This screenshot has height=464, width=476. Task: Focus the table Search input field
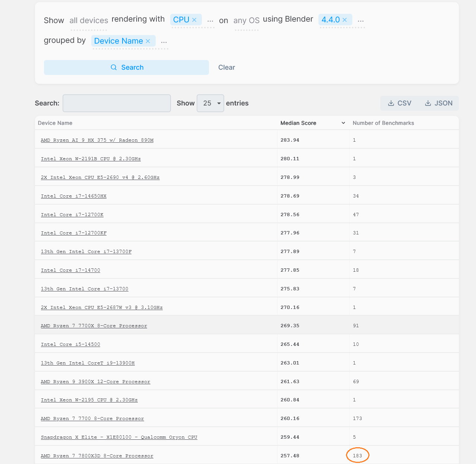117,103
